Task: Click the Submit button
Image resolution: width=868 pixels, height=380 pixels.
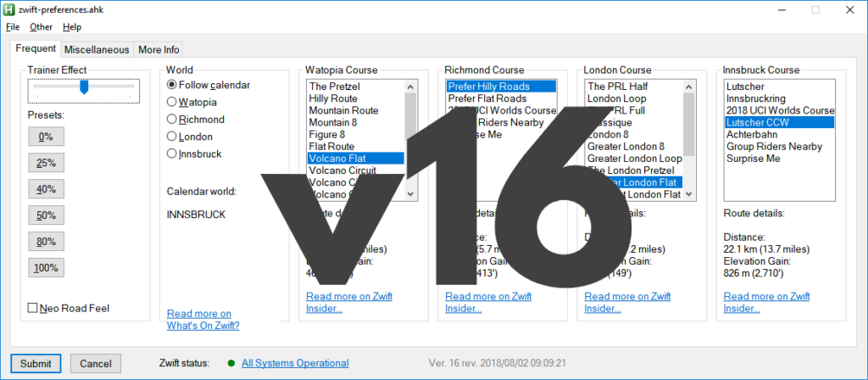Action: (x=36, y=363)
